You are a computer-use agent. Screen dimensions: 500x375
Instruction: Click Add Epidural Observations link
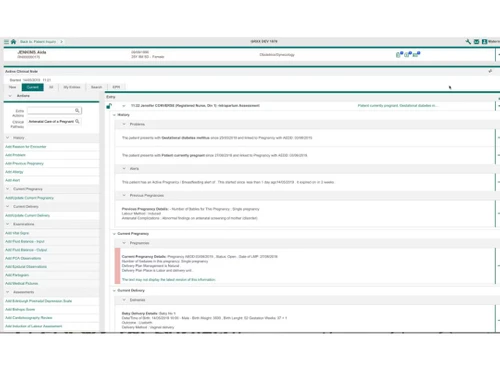tap(26, 267)
